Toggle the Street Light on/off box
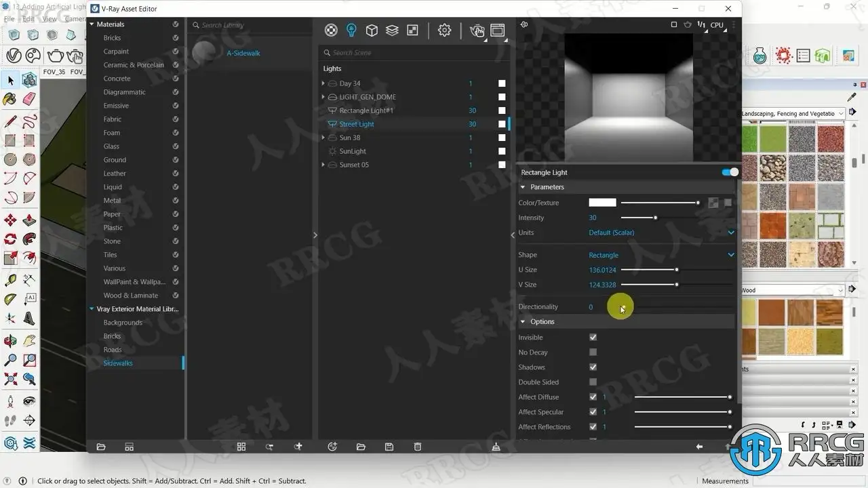This screenshot has height=488, width=868. pyautogui.click(x=502, y=124)
